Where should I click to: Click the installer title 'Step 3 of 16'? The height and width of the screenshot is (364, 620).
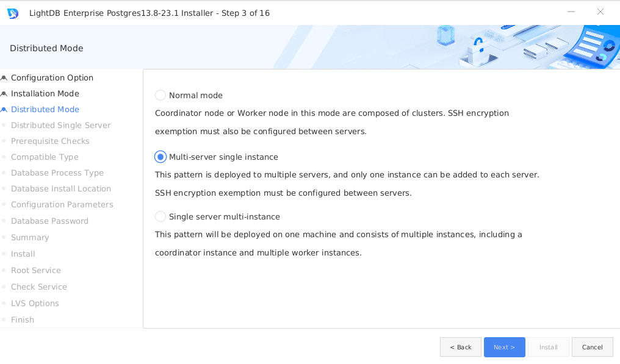(x=245, y=13)
